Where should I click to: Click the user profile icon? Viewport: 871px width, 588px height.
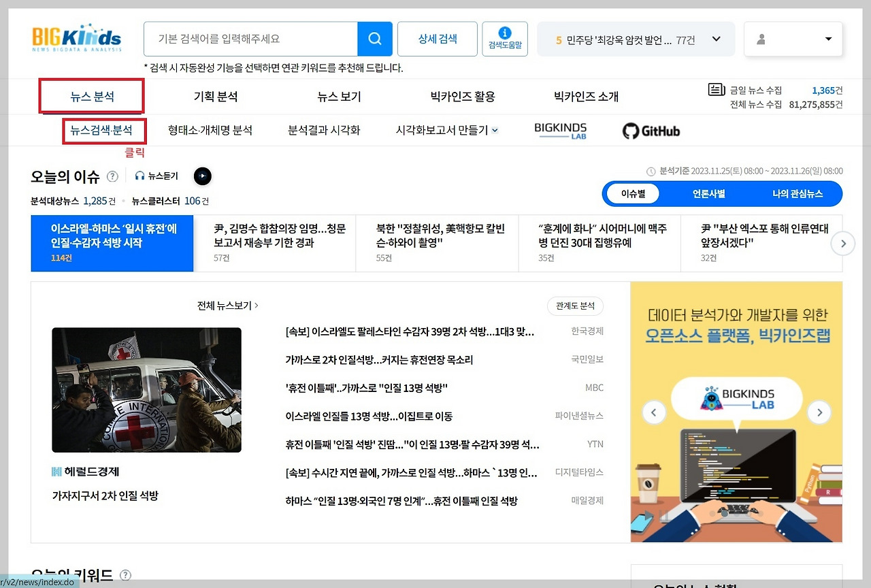click(761, 39)
